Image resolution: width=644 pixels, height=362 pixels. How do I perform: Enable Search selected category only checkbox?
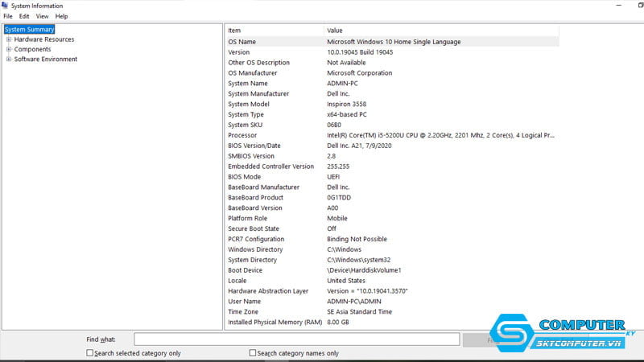(89, 352)
